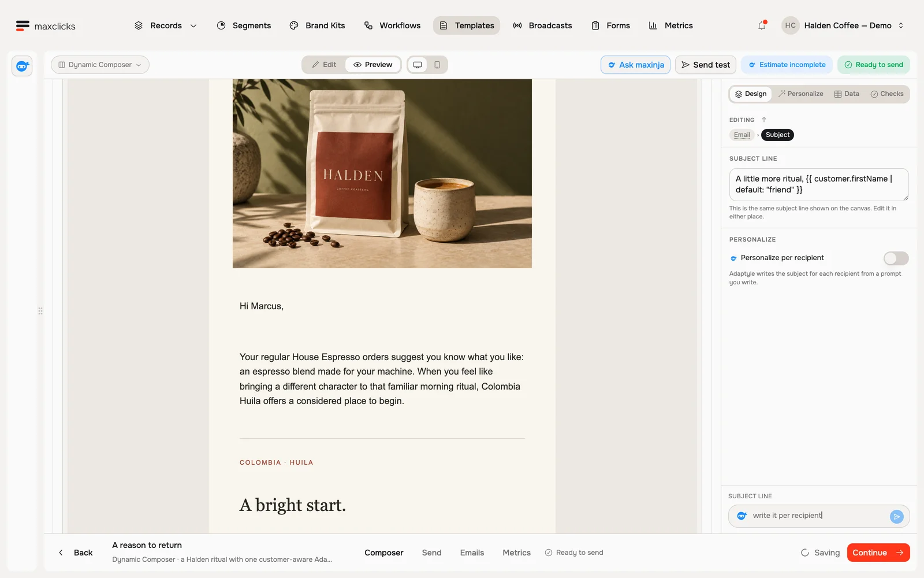Viewport: 924px width, 578px height.
Task: Open the Send step
Action: [x=431, y=553]
